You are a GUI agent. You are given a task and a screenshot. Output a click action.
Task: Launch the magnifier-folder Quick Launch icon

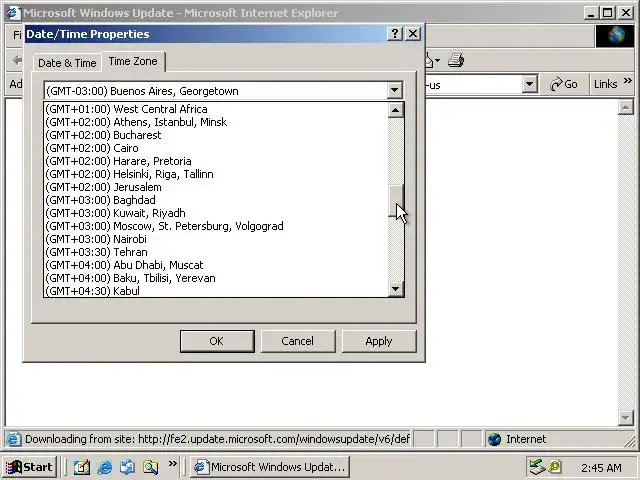coord(150,467)
